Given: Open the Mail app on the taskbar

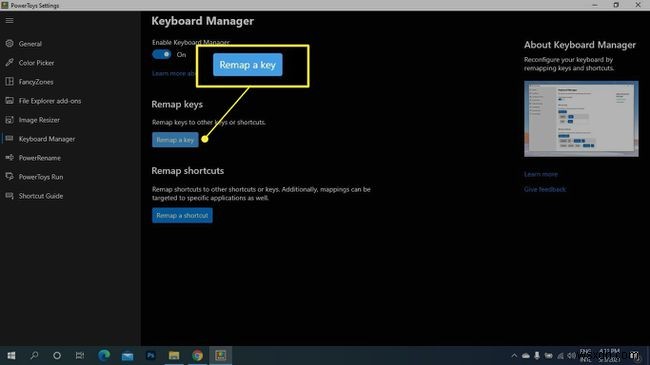Looking at the screenshot, I should [127, 355].
